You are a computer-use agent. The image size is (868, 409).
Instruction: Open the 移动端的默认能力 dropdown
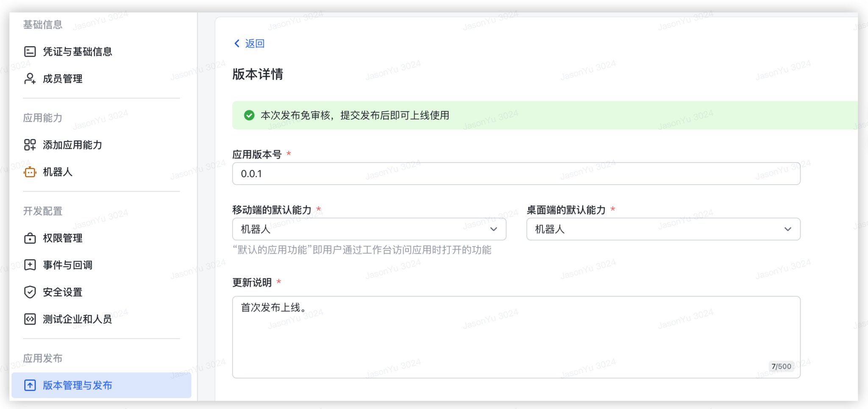pyautogui.click(x=369, y=229)
